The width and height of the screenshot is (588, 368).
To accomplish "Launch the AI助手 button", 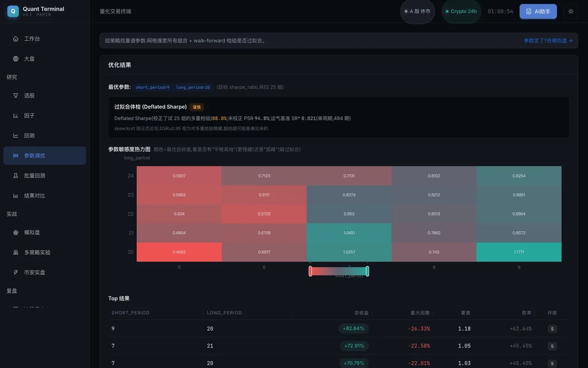I will [538, 11].
